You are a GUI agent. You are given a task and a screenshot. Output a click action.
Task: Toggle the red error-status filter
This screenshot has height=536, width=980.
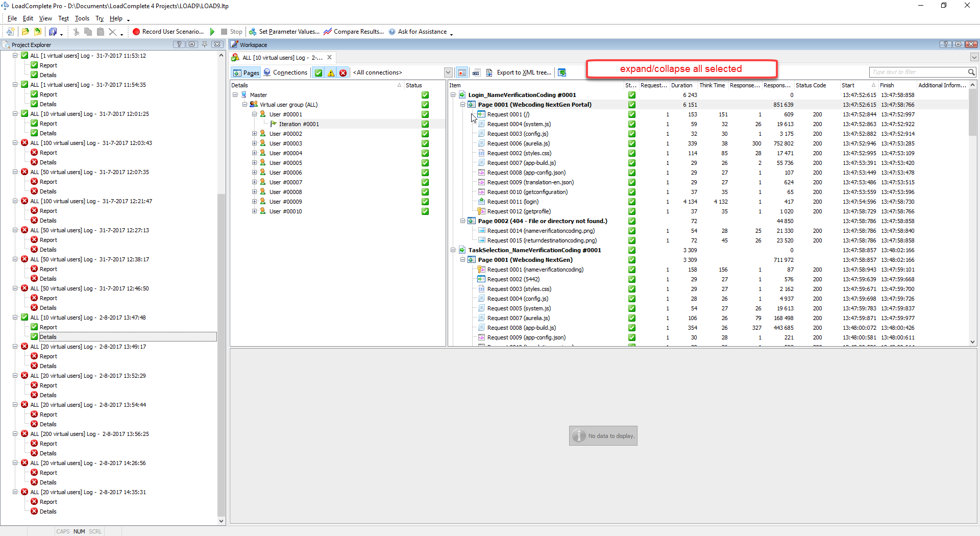(343, 72)
